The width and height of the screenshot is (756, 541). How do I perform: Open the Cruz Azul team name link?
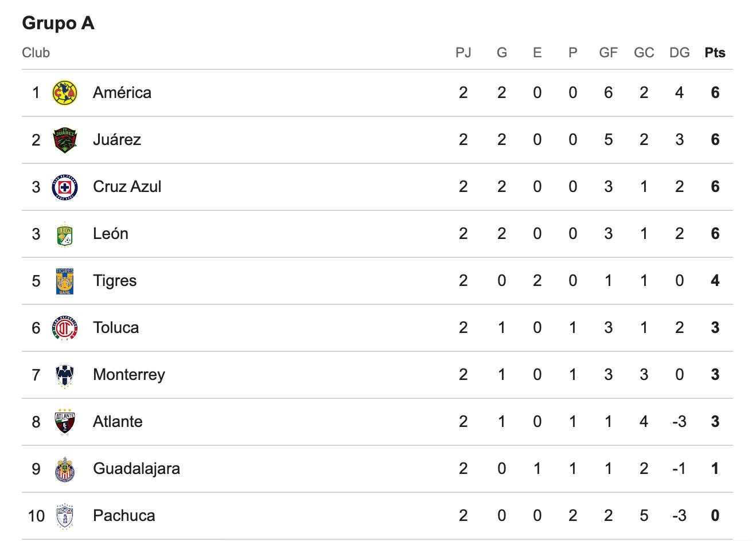click(x=127, y=187)
